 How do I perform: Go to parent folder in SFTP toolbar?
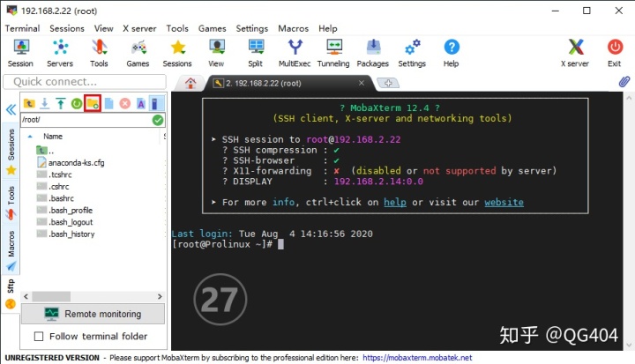pyautogui.click(x=29, y=104)
